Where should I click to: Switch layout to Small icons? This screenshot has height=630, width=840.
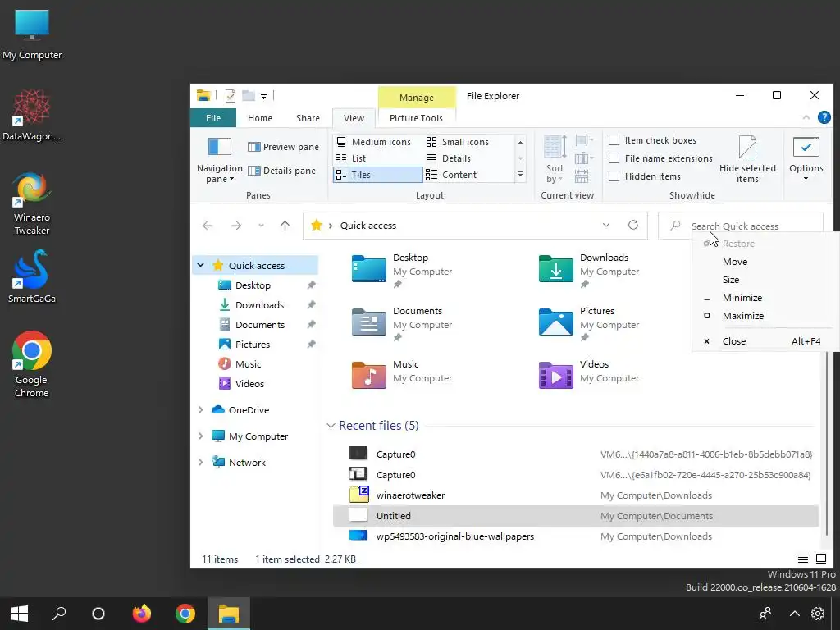click(458, 142)
